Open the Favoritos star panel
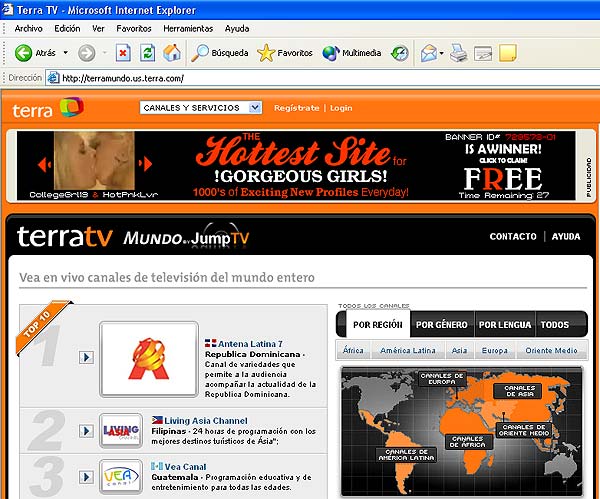Image resolution: width=600 pixels, height=499 pixels. (x=285, y=52)
